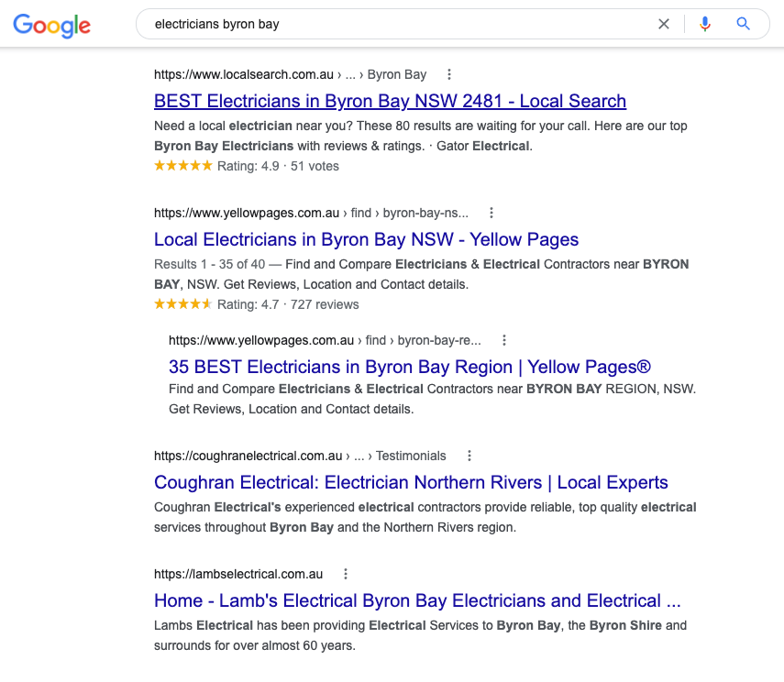This screenshot has width=784, height=682.
Task: Click snippet 'Lambs Electrical has been providing'
Action: pos(421,635)
